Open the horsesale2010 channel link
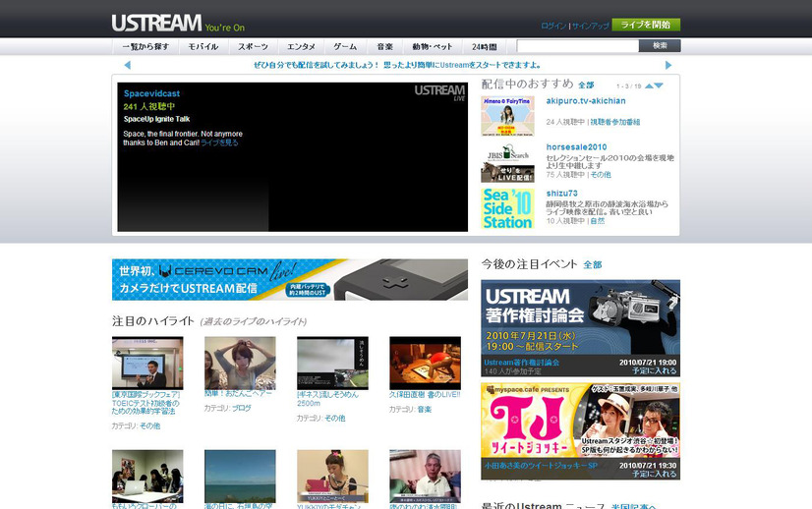Image resolution: width=812 pixels, height=509 pixels. [576, 147]
